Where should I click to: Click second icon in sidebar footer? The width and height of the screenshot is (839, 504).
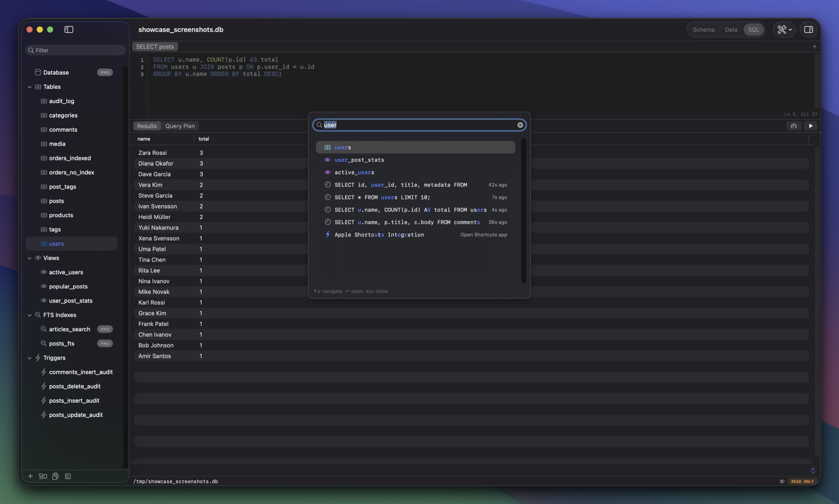coord(43,476)
